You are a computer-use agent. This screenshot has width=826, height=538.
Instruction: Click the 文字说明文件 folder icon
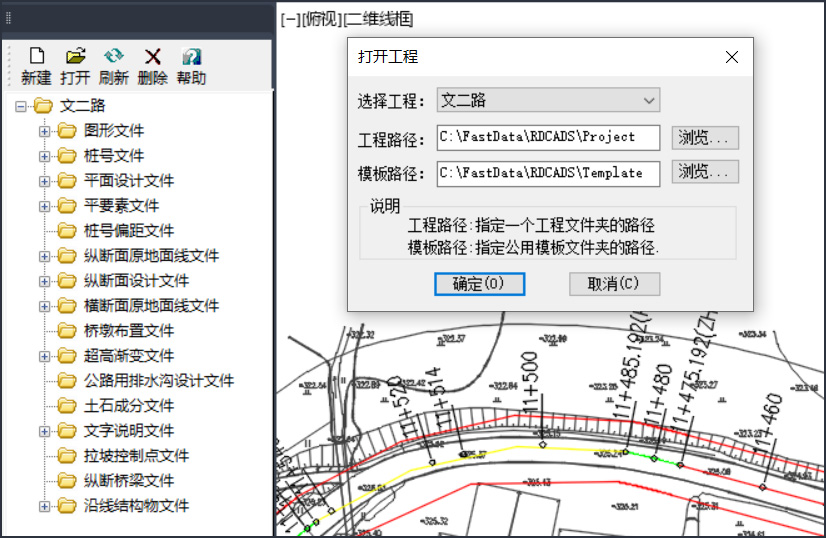(67, 431)
